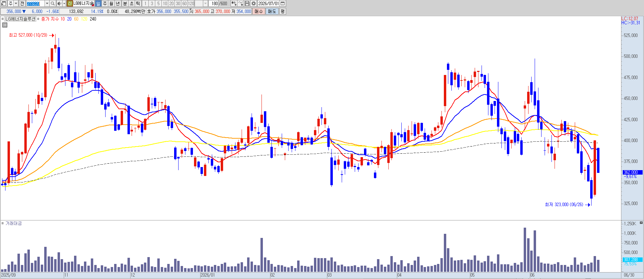Select the minute (분) chart tab
Viewport: 644px width, 279px height.
click(x=125, y=3)
